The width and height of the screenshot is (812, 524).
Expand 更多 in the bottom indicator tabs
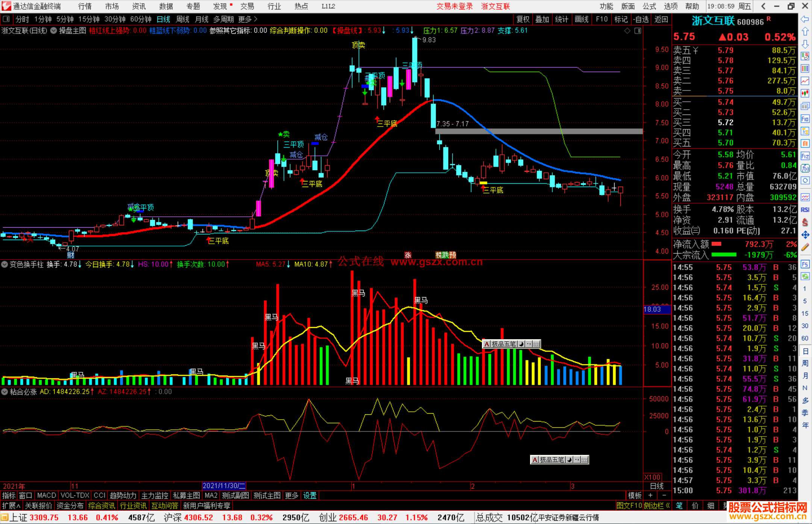pos(292,495)
